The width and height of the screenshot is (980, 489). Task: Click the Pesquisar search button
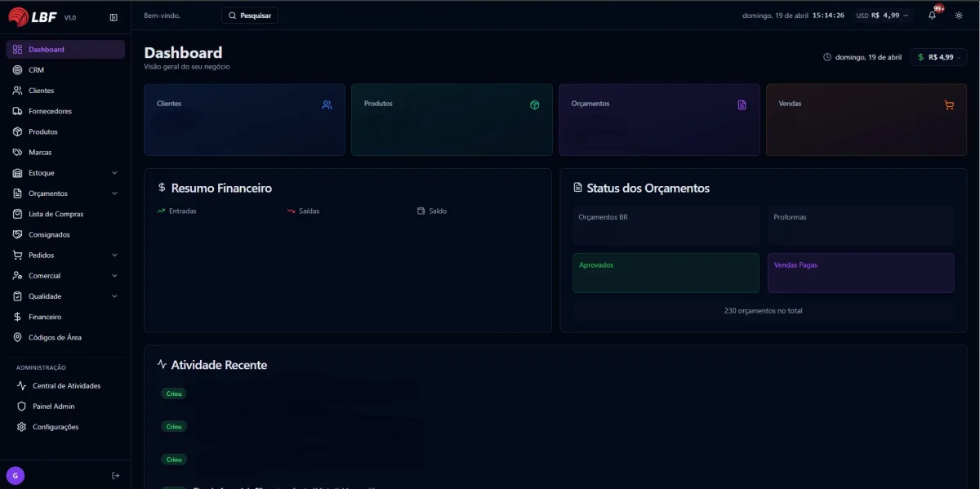tap(249, 16)
